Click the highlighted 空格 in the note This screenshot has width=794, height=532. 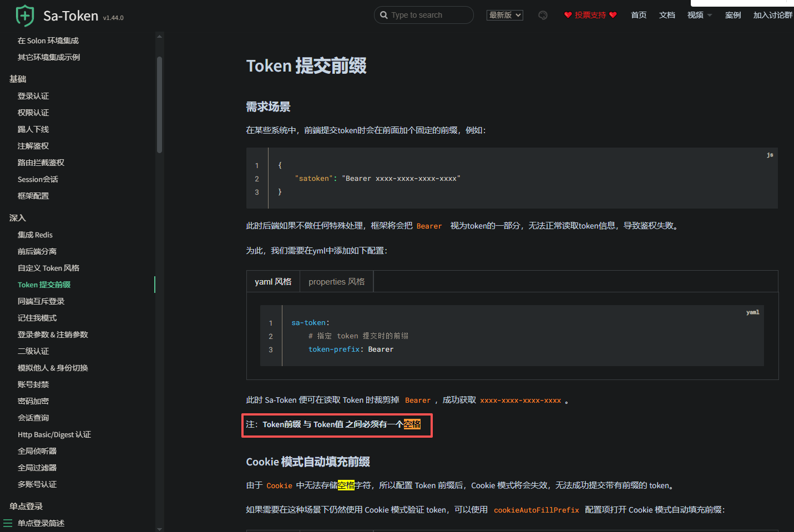click(x=412, y=424)
